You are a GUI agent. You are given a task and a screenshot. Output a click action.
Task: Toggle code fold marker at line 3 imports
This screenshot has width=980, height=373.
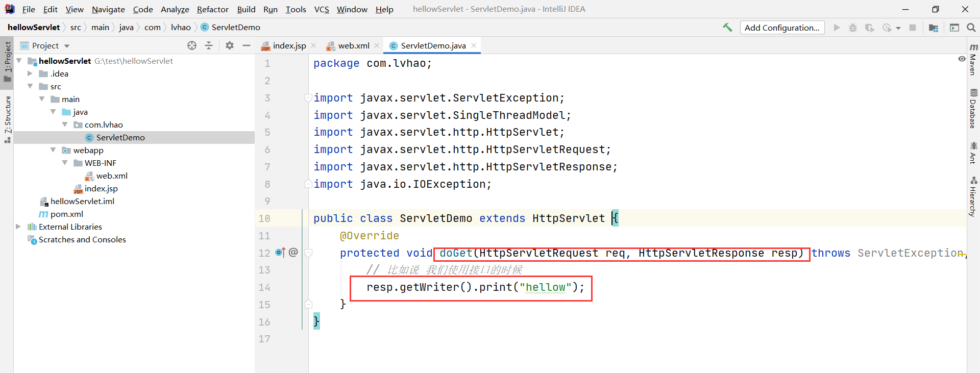(x=308, y=97)
